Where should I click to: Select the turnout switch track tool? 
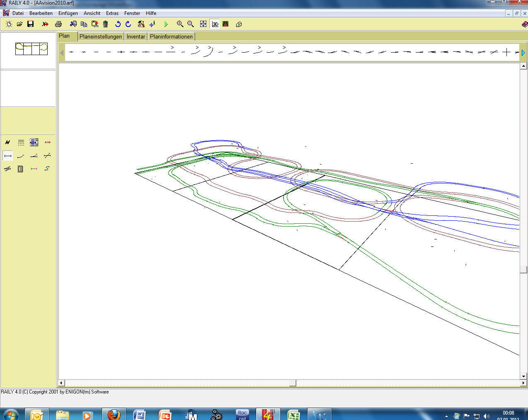[34, 156]
